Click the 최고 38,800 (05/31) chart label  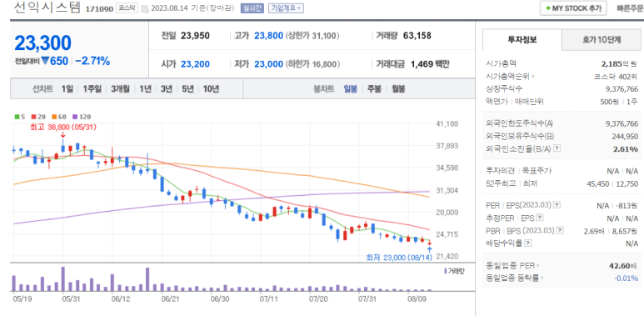click(x=63, y=128)
